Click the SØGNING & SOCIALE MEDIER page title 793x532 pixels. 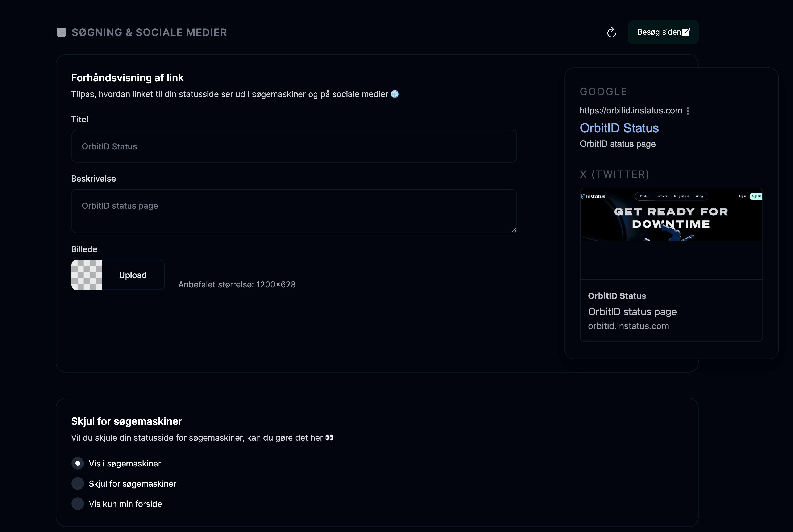[x=149, y=32]
